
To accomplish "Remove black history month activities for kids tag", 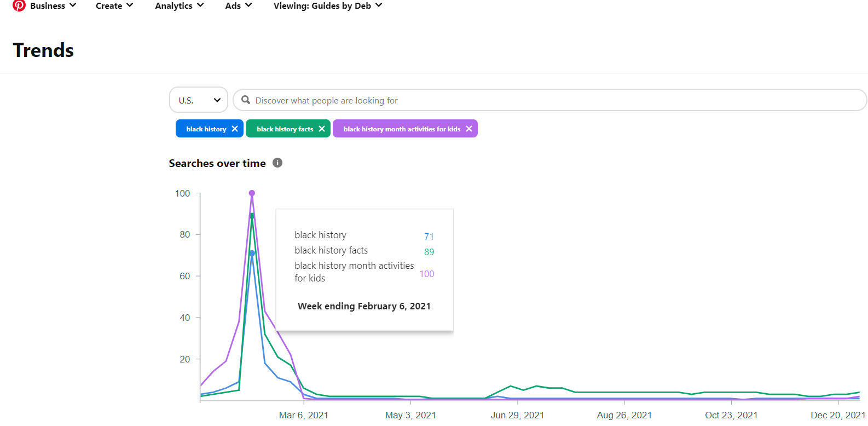I will pos(469,129).
